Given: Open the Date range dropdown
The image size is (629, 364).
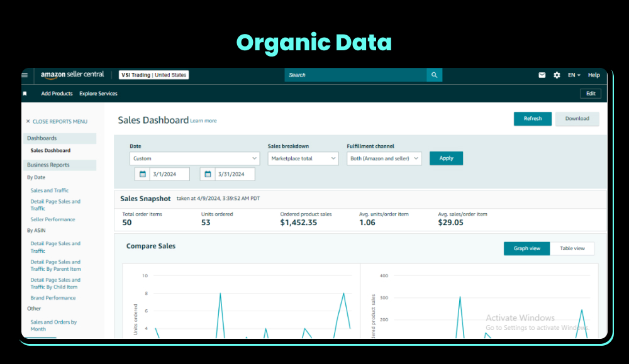Looking at the screenshot, I should click(194, 158).
